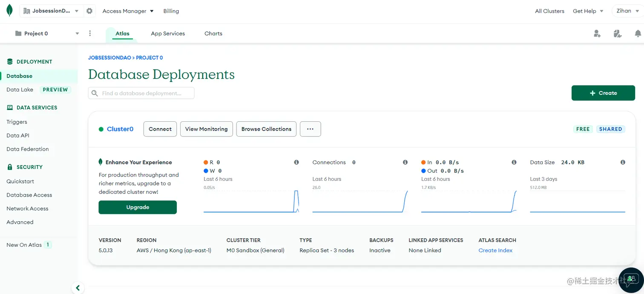This screenshot has width=644, height=294.
Task: Click the Browse Collections button
Action: (x=267, y=129)
